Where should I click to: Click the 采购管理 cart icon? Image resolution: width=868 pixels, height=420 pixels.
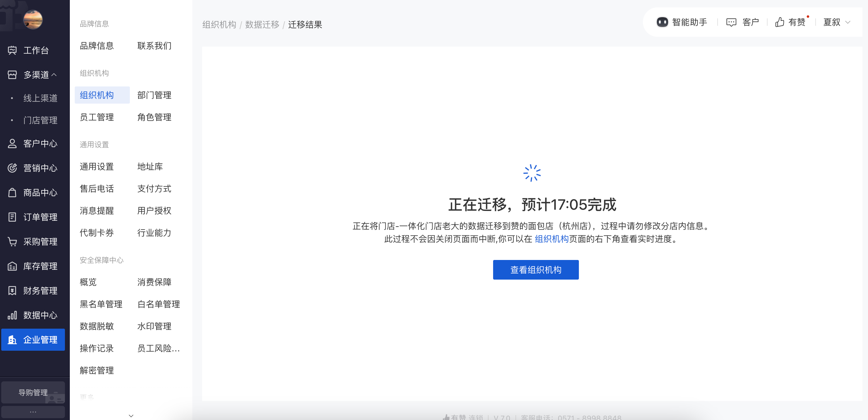point(12,242)
